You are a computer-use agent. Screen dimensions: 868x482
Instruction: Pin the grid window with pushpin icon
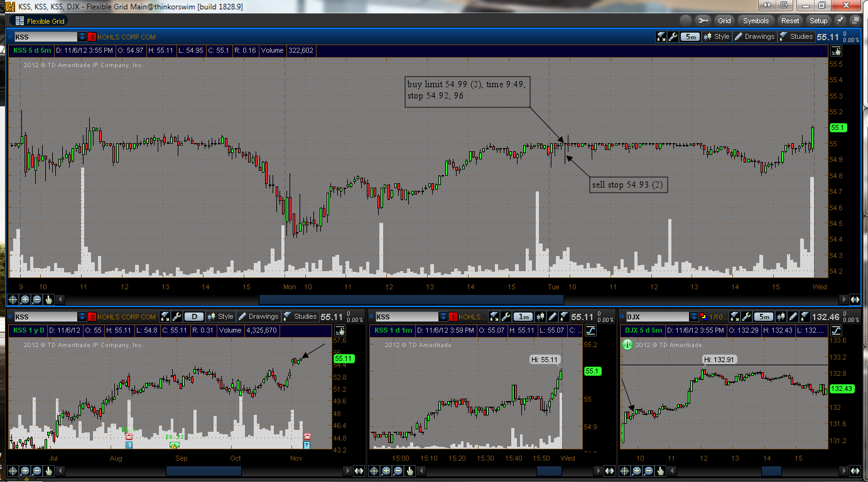(840, 21)
